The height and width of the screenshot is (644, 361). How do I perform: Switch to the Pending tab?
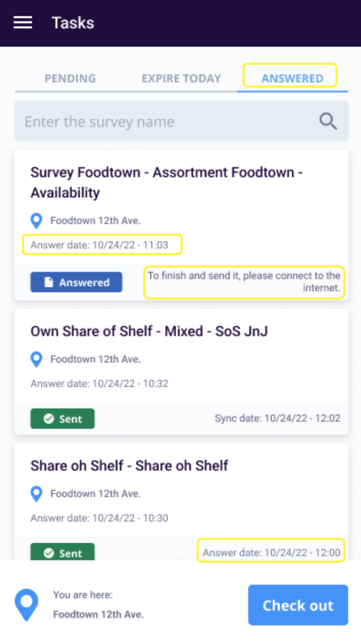[70, 78]
